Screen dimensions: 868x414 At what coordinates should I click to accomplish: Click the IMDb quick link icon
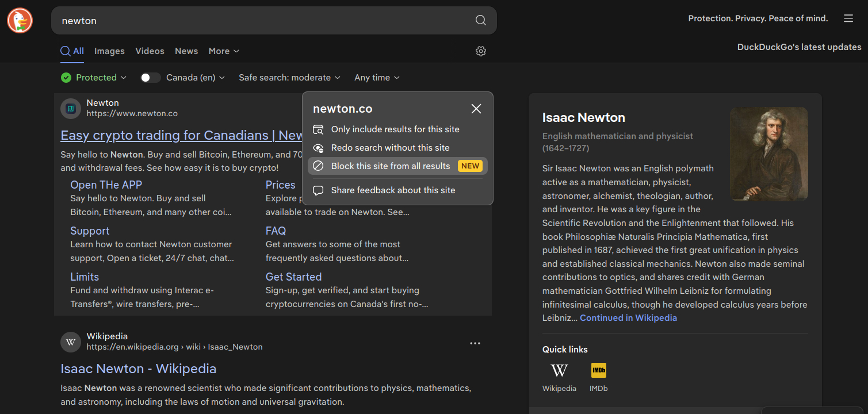598,370
